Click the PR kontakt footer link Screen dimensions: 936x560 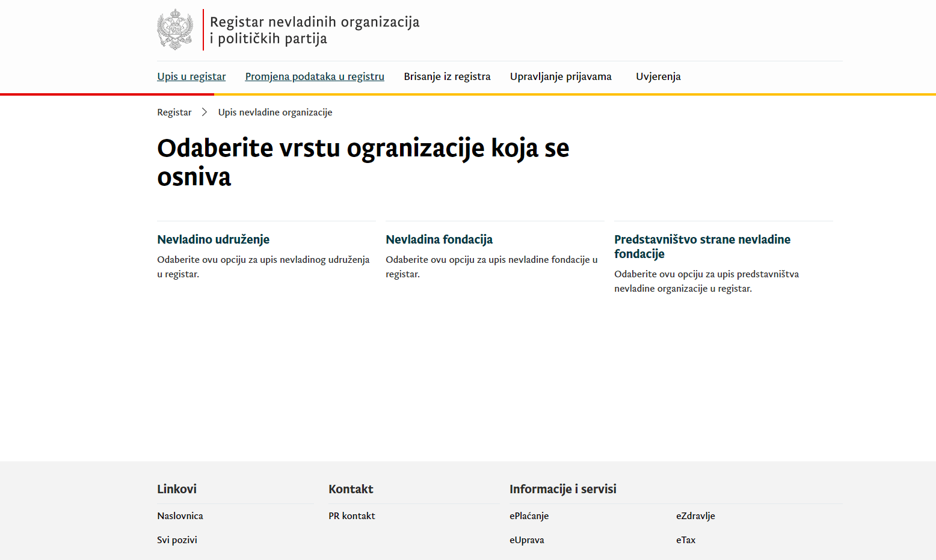351,516
